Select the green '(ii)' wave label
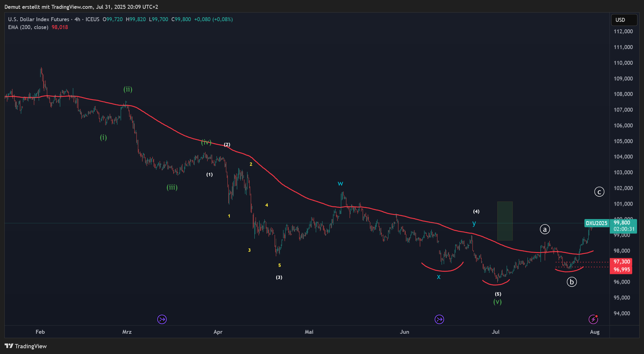The width and height of the screenshot is (644, 354). tap(128, 89)
